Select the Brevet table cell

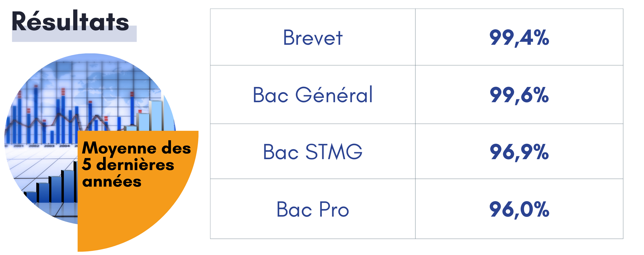pos(313,37)
